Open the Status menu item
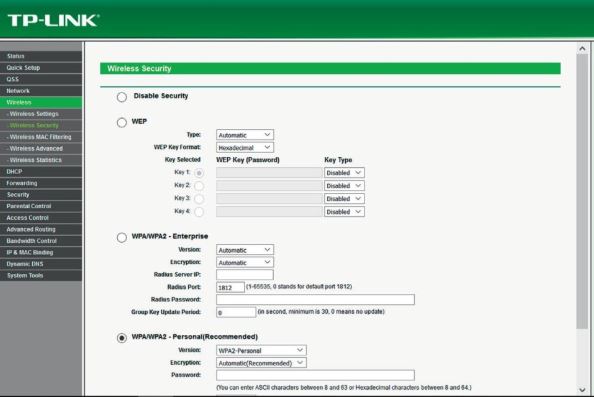This screenshot has height=397, width=594. tap(41, 56)
